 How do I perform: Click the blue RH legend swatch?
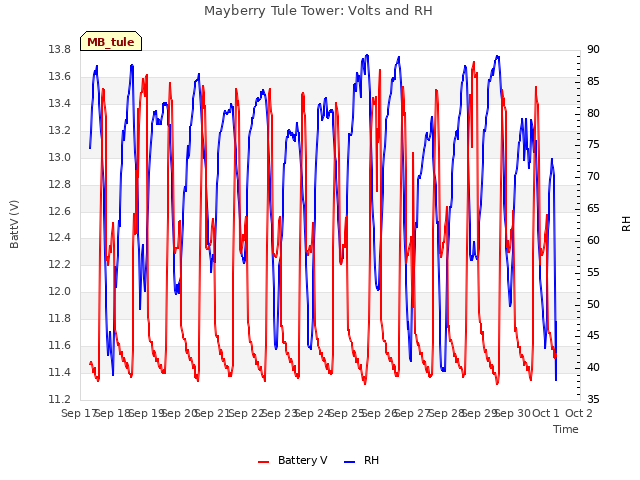pyautogui.click(x=350, y=462)
